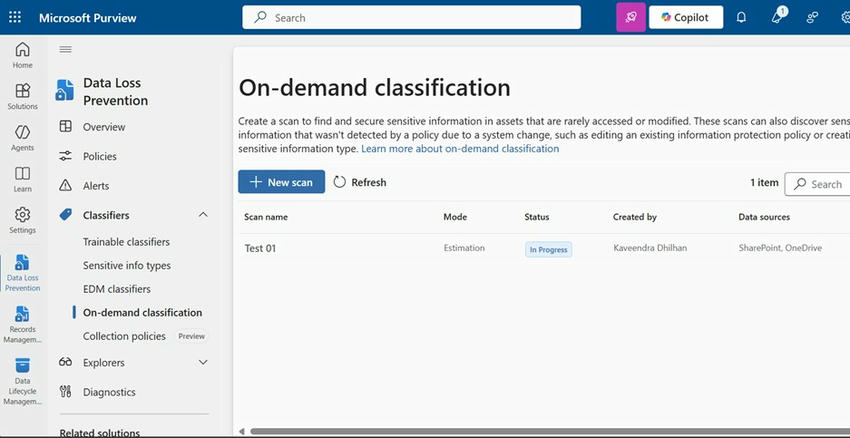Viewport: 850px width, 438px height.
Task: Open Data Lifecycle Management rail icon
Action: click(x=22, y=381)
